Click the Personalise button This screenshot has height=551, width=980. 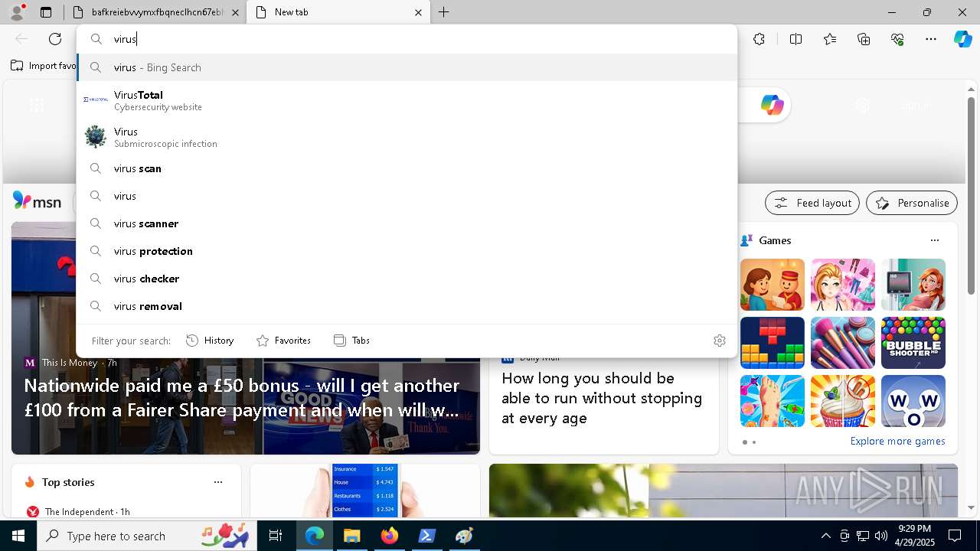912,203
